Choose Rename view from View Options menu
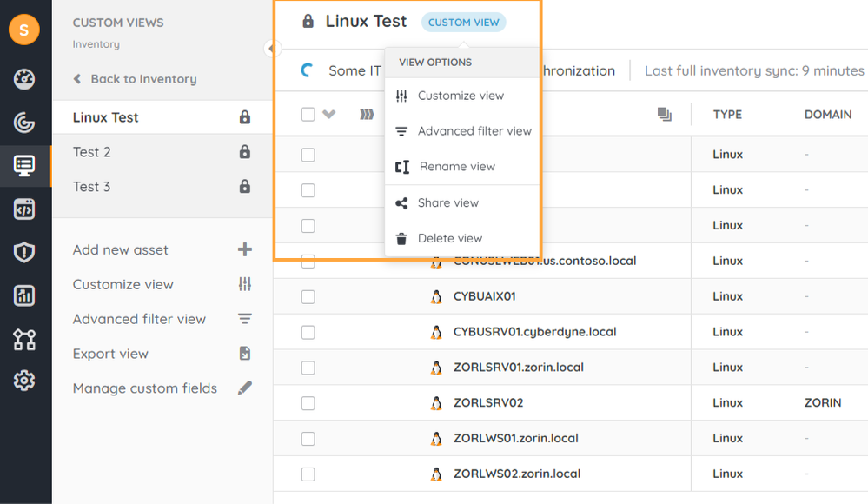 [x=456, y=167]
